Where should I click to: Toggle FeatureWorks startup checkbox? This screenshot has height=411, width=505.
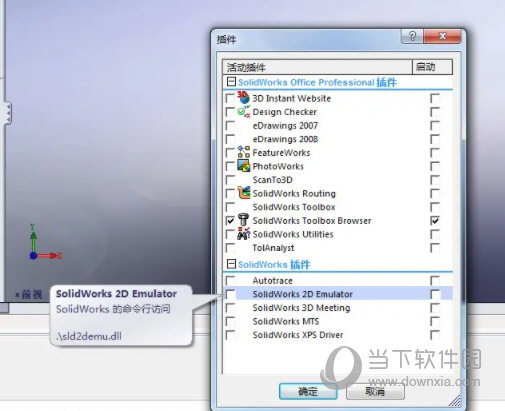click(435, 153)
